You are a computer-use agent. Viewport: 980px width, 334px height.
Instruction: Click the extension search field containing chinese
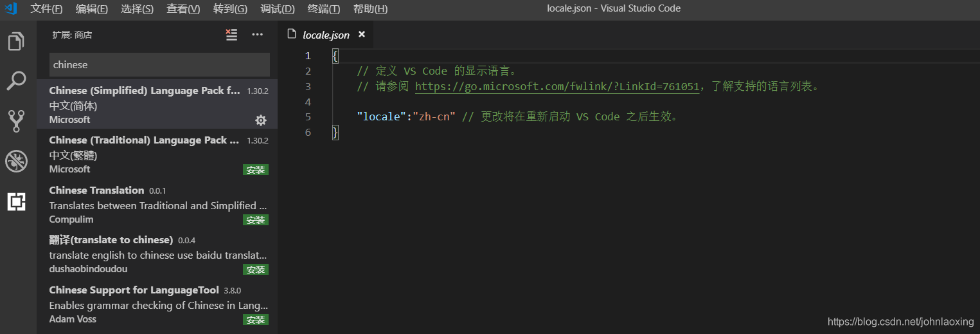159,65
